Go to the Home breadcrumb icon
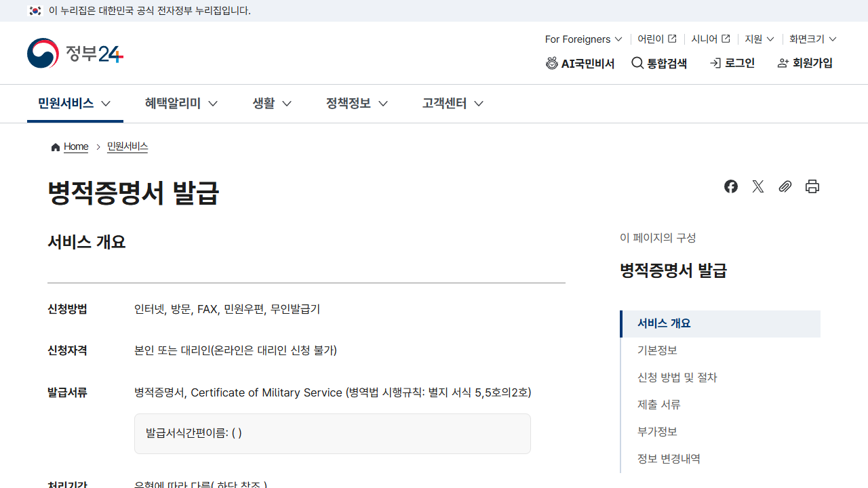868x488 pixels. (56, 147)
